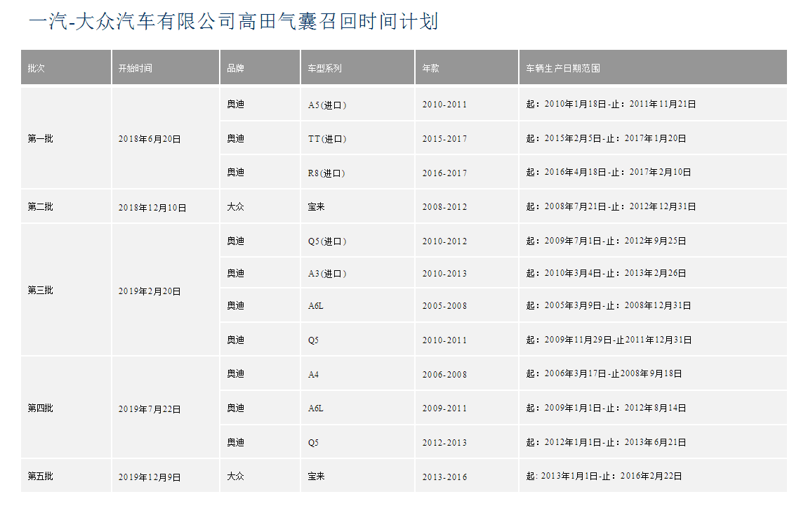The width and height of the screenshot is (794, 532).
Task: Click 宝来 in the 第二批 row
Action: (x=316, y=206)
